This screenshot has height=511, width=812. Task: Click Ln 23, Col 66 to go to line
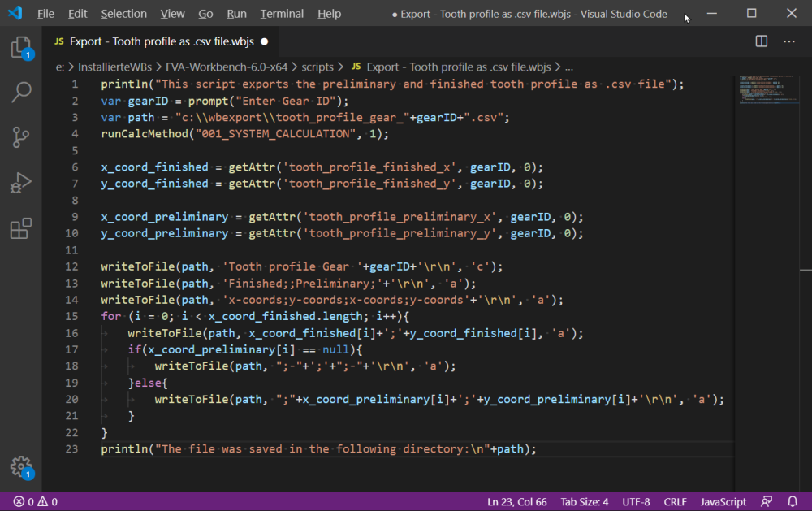[516, 501]
